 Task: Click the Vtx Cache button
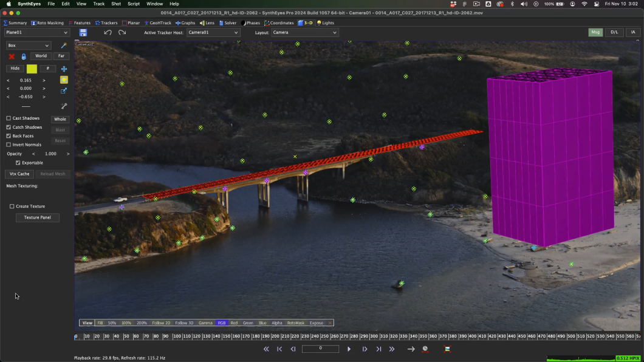click(19, 174)
